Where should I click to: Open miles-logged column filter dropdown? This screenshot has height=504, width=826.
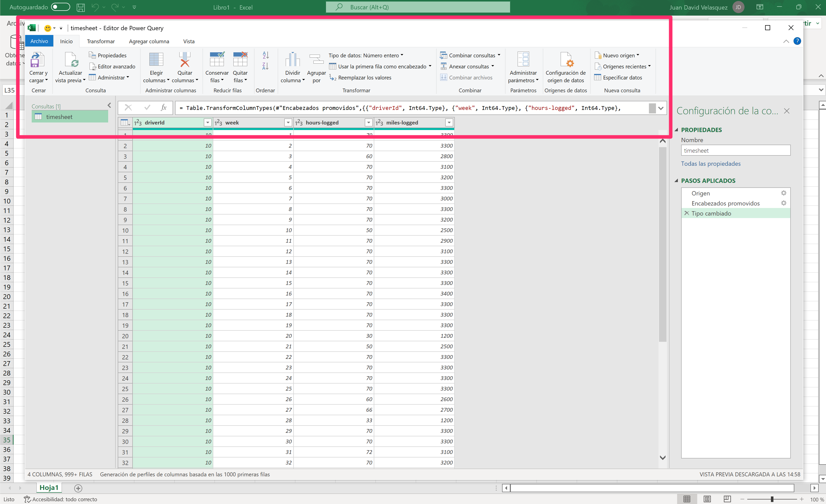tap(449, 123)
